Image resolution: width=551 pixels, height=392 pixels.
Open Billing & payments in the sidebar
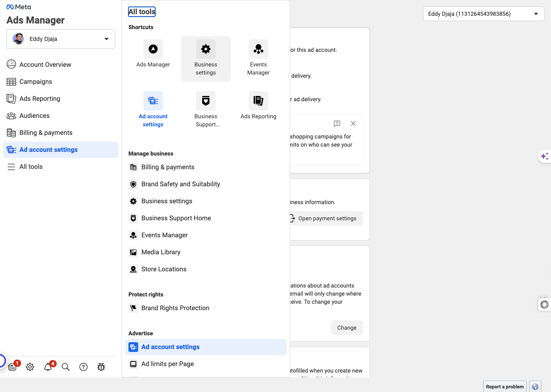tap(61, 132)
